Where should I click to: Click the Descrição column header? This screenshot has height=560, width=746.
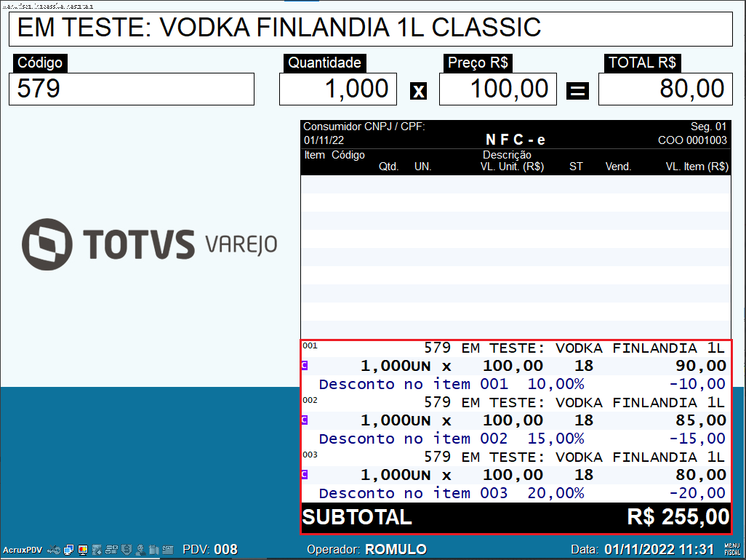pyautogui.click(x=507, y=155)
